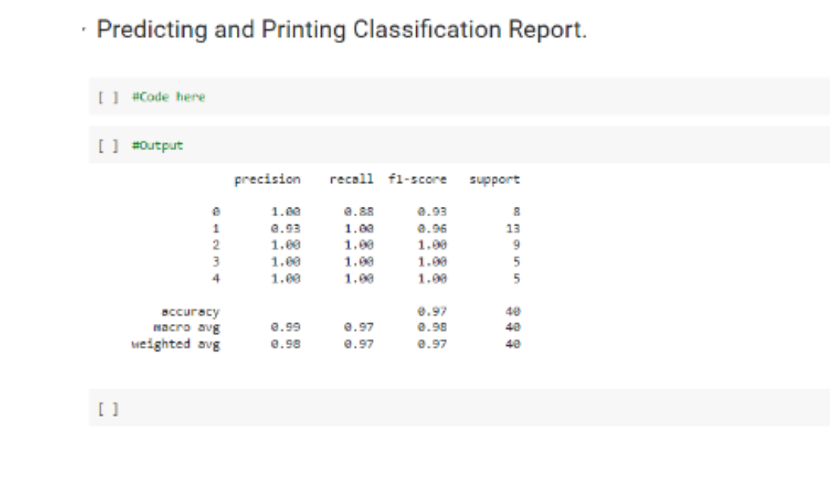830x504 pixels.
Task: Click the "recall" column header text
Action: coord(352,179)
